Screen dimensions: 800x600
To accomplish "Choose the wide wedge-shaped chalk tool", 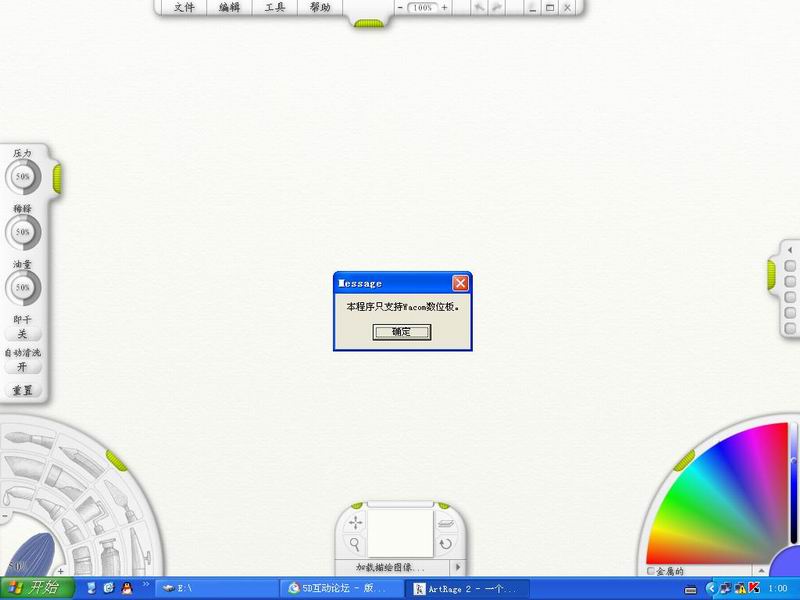I will [x=23, y=466].
